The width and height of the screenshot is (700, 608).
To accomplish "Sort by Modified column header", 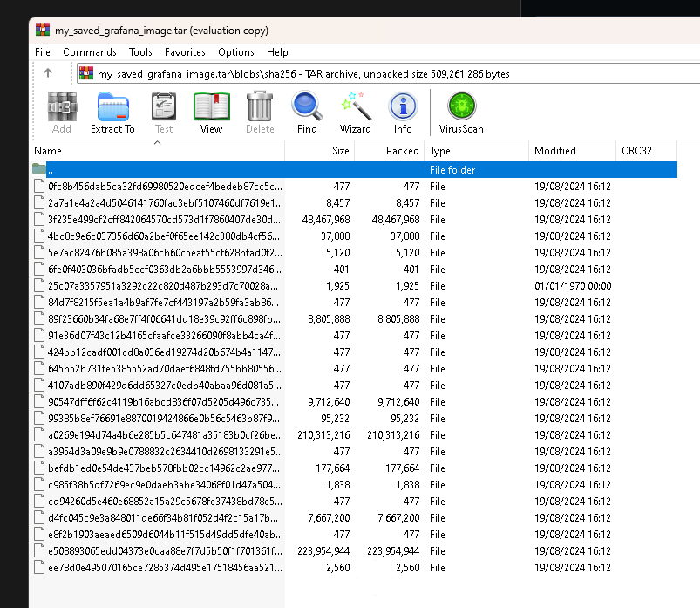I will [x=572, y=151].
